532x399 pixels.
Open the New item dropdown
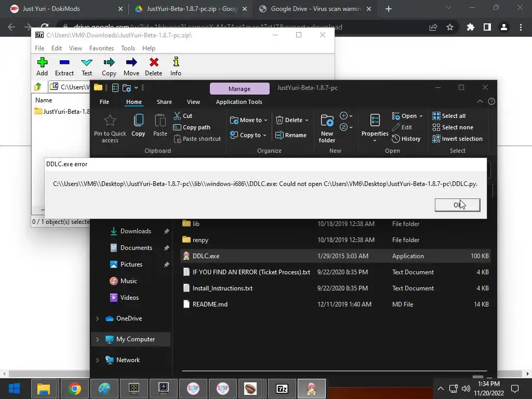tap(346, 116)
